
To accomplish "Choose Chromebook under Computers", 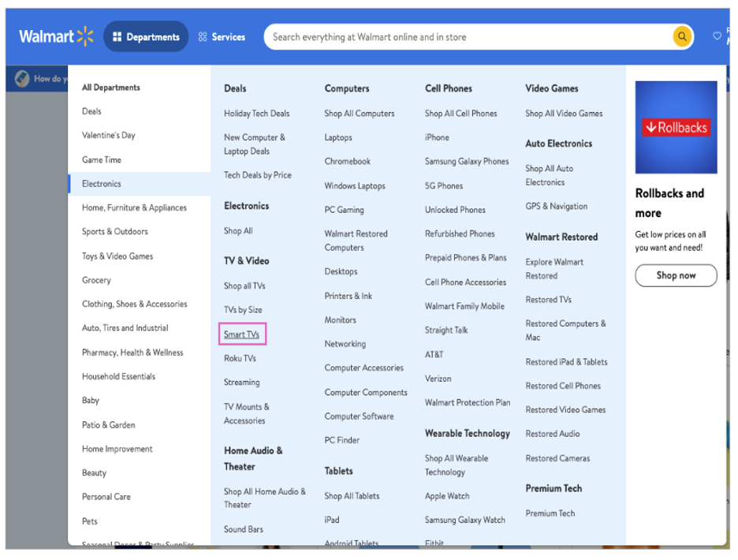I will point(347,162).
